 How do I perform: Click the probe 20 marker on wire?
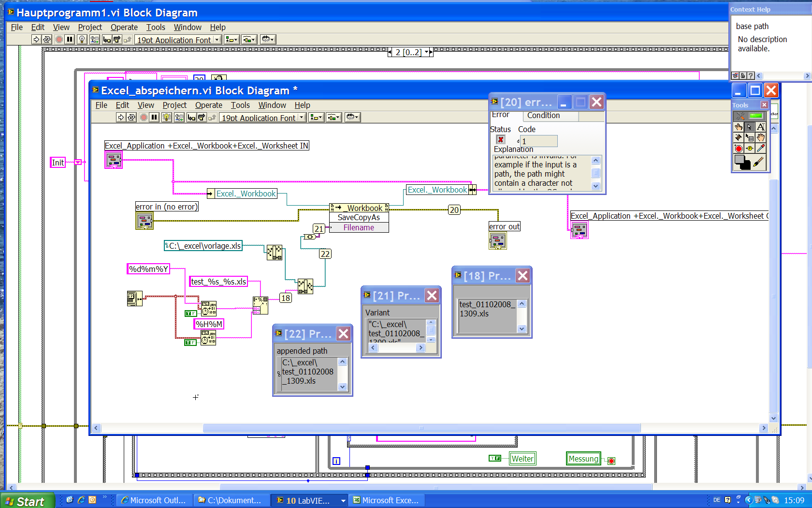click(454, 210)
